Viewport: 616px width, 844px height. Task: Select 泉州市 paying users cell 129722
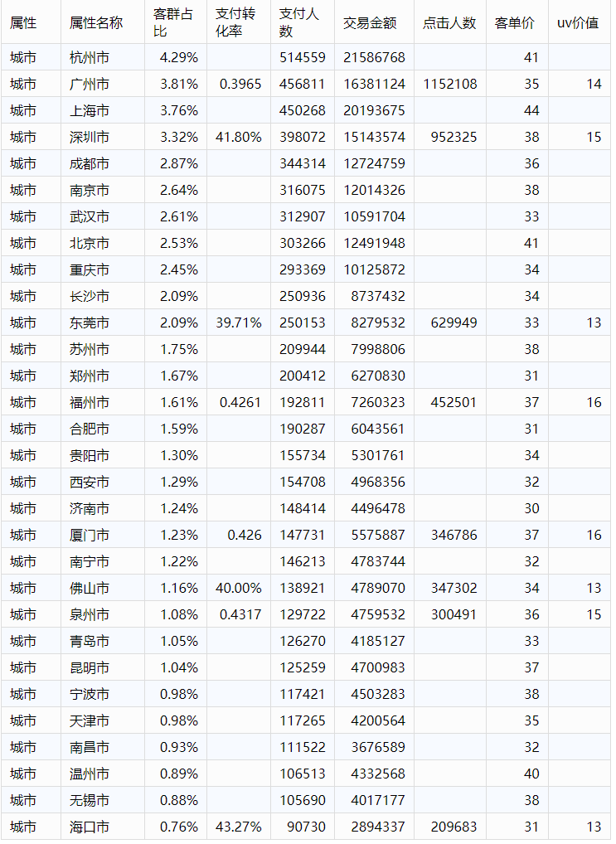pyautogui.click(x=303, y=615)
